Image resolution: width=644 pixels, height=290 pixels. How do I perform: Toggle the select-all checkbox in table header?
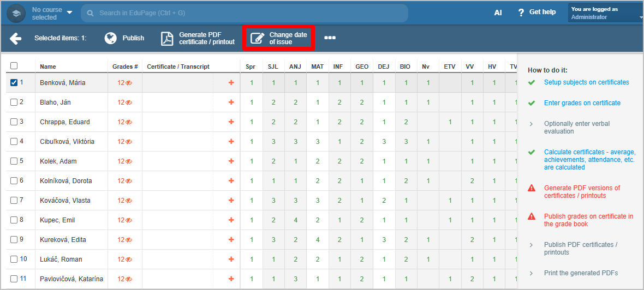[x=14, y=66]
